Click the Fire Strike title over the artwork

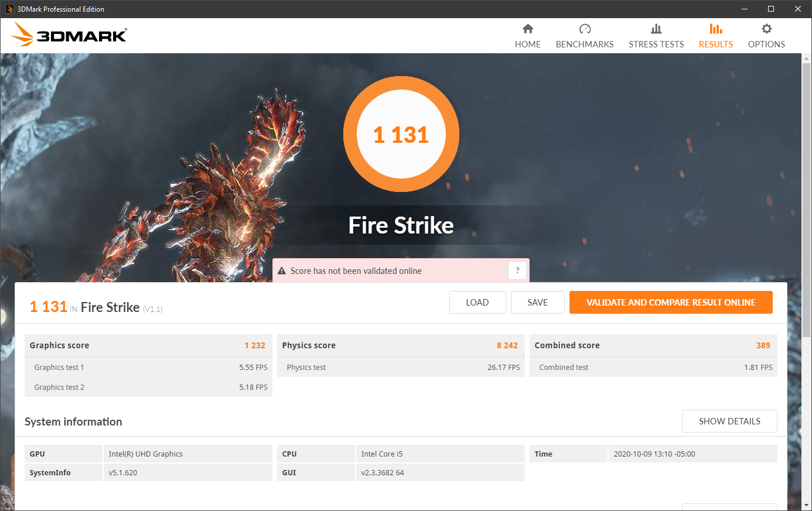tap(401, 225)
